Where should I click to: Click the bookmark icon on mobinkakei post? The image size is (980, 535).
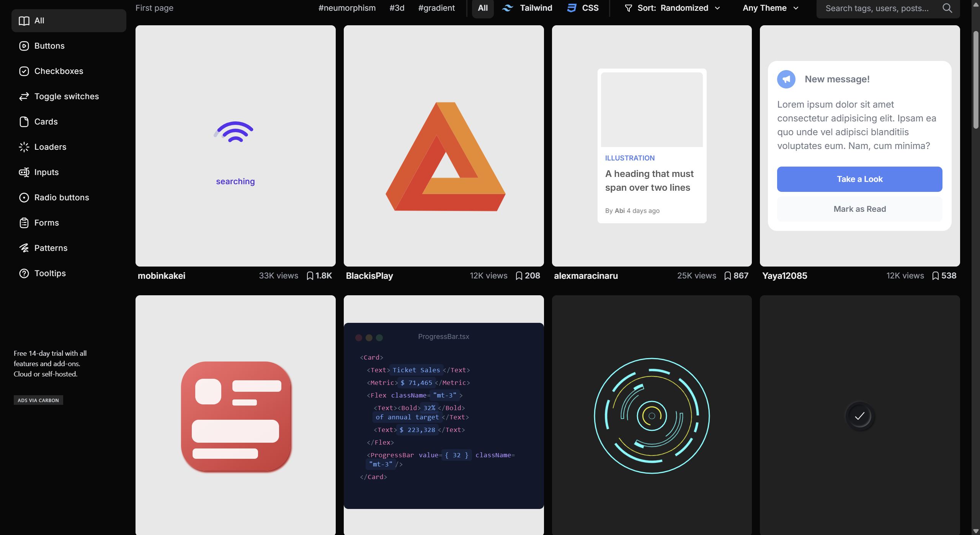(310, 276)
